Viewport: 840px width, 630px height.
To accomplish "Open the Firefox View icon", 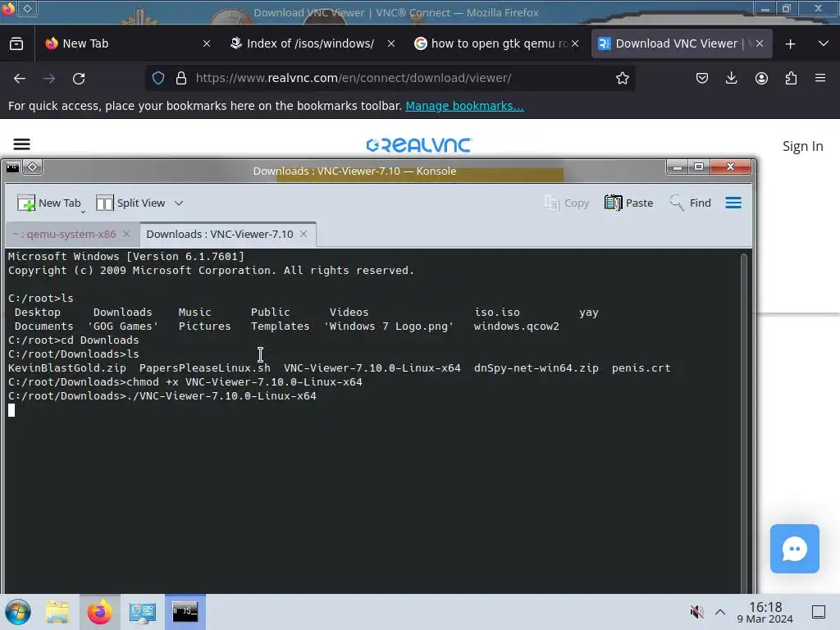I will tap(16, 43).
